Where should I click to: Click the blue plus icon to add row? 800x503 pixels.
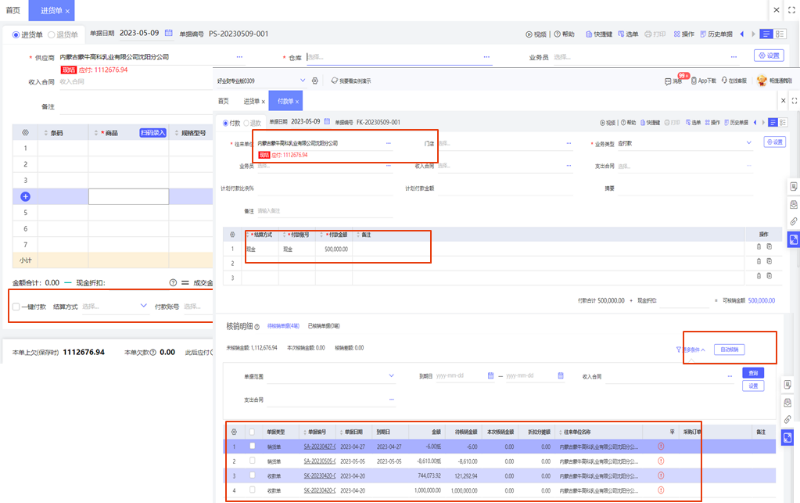[25, 196]
